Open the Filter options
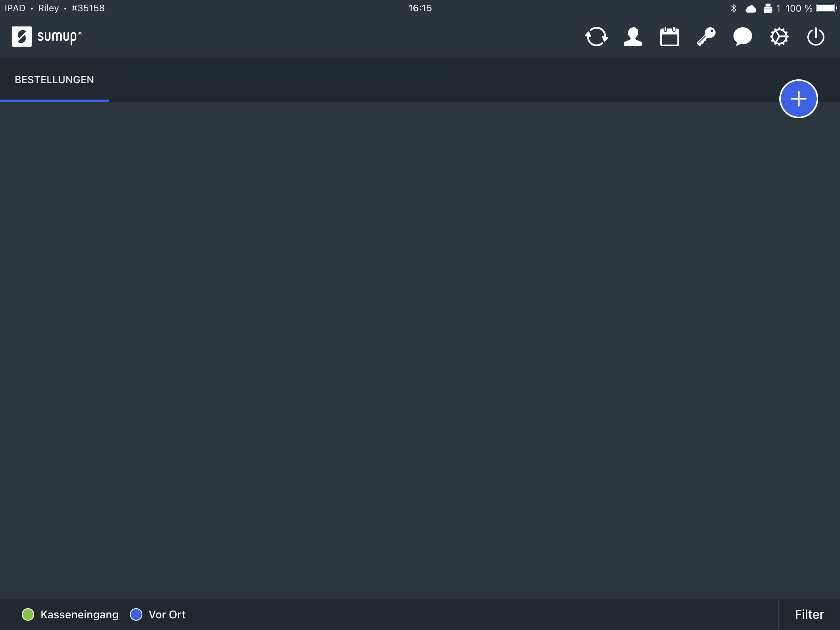The image size is (840, 630). [x=809, y=614]
